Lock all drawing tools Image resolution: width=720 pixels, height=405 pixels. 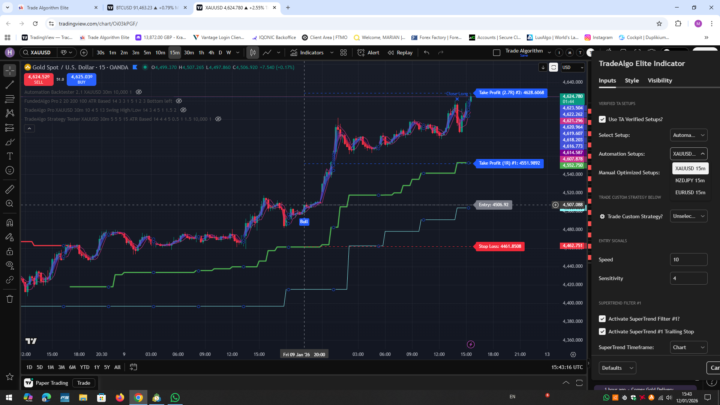[10, 251]
